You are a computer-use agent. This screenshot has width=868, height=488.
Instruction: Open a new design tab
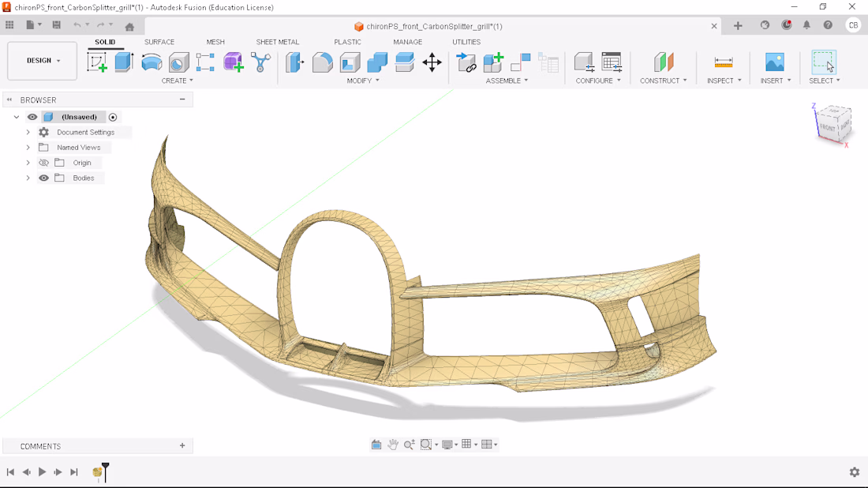[x=738, y=25]
